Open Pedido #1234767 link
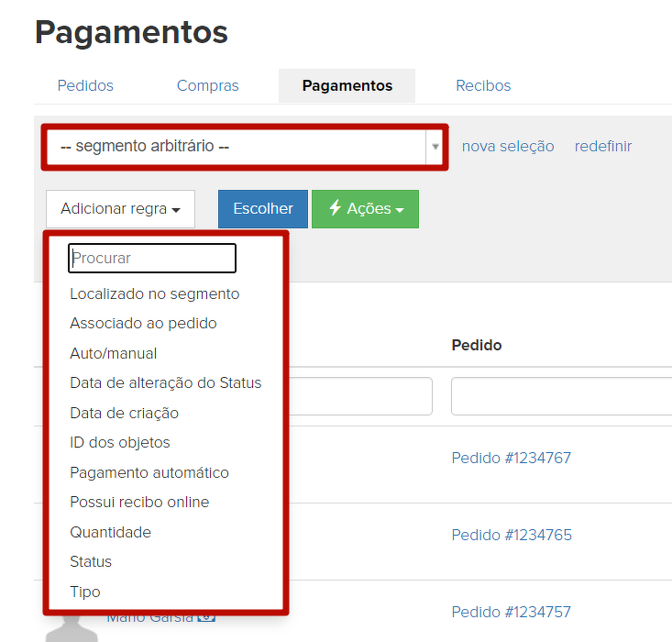The width and height of the screenshot is (672, 642). pos(511,458)
